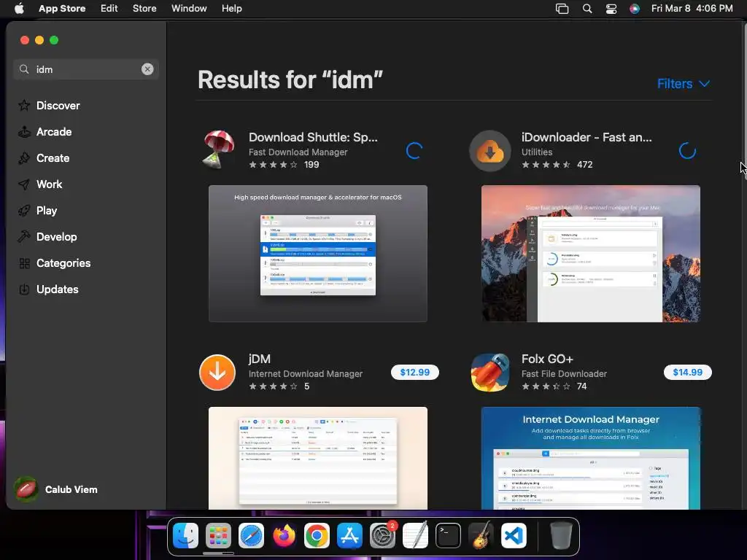Image resolution: width=747 pixels, height=560 pixels.
Task: Launch Visual Studio Code from the Dock
Action: 514,536
